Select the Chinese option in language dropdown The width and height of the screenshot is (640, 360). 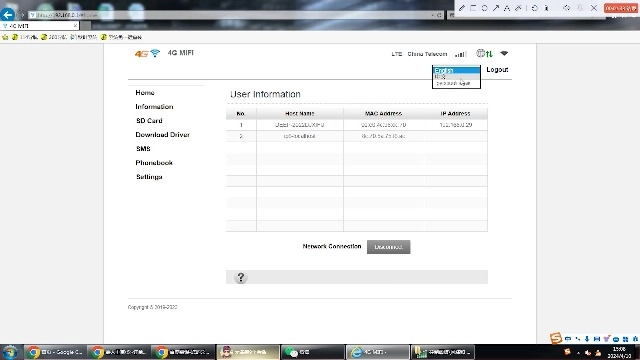456,76
